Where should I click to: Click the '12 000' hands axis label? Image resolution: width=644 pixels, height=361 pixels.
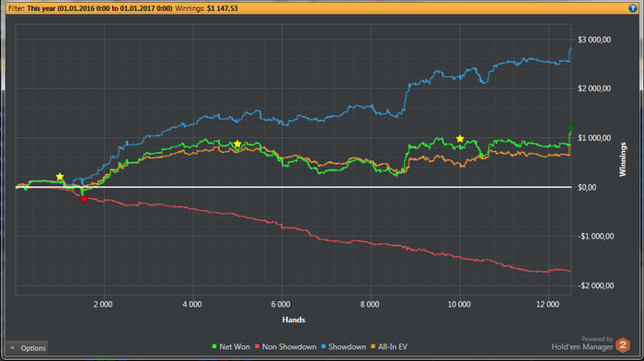548,304
